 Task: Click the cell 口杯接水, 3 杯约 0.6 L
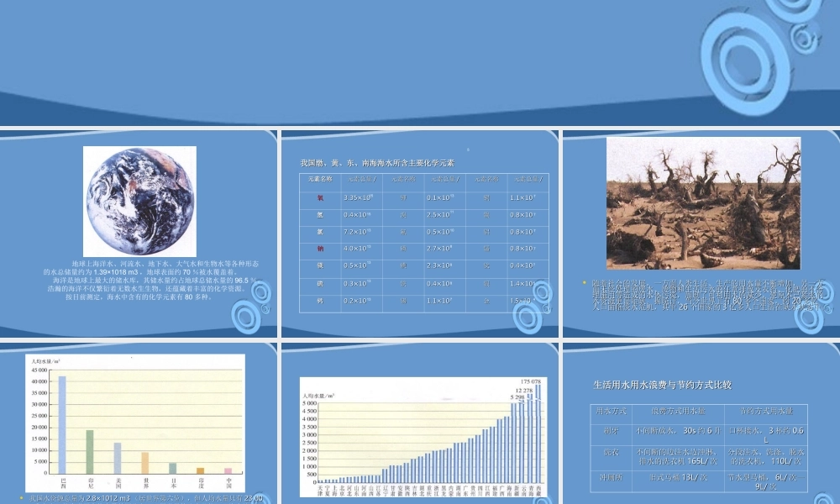click(766, 435)
